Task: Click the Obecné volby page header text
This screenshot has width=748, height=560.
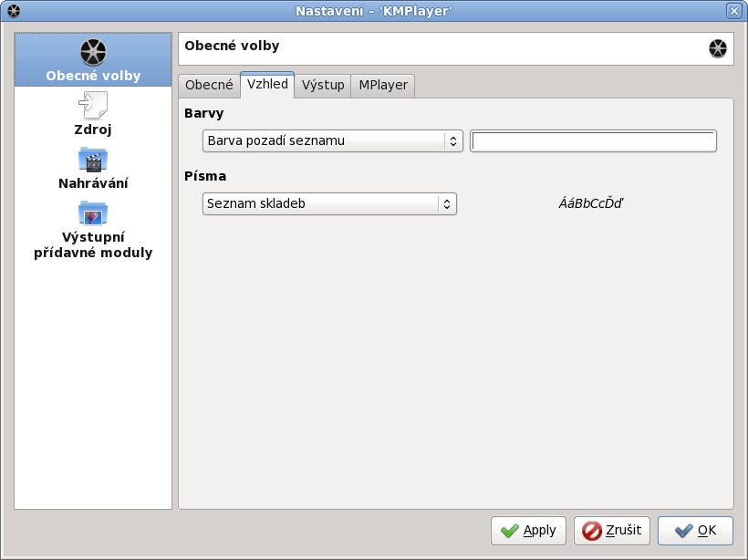Action: 232,46
